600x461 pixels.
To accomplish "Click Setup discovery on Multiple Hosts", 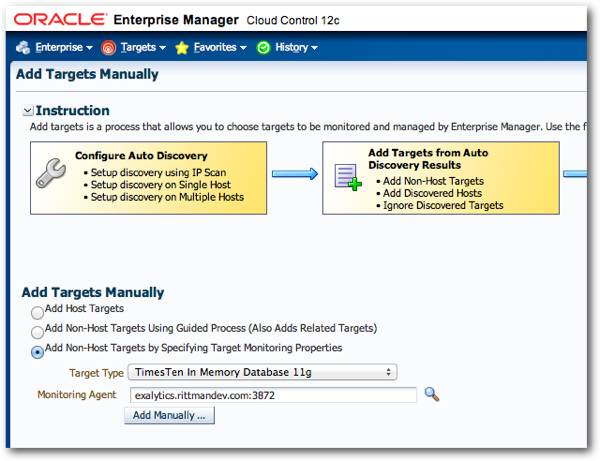I will 167,197.
